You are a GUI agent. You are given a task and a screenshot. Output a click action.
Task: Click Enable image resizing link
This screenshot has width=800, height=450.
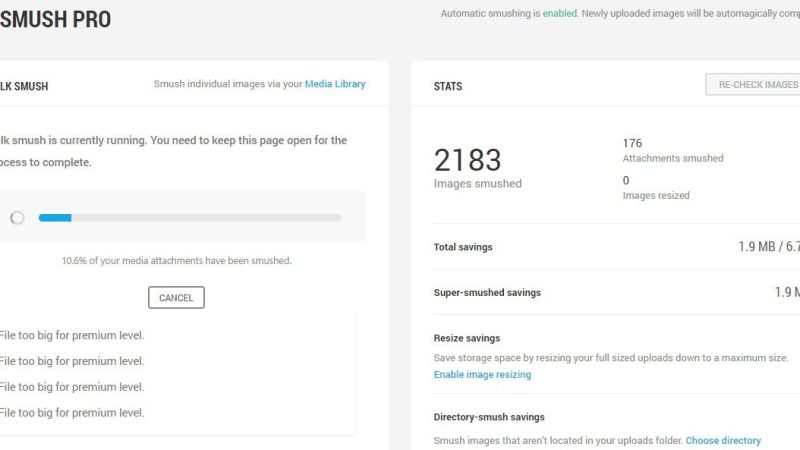coord(482,374)
